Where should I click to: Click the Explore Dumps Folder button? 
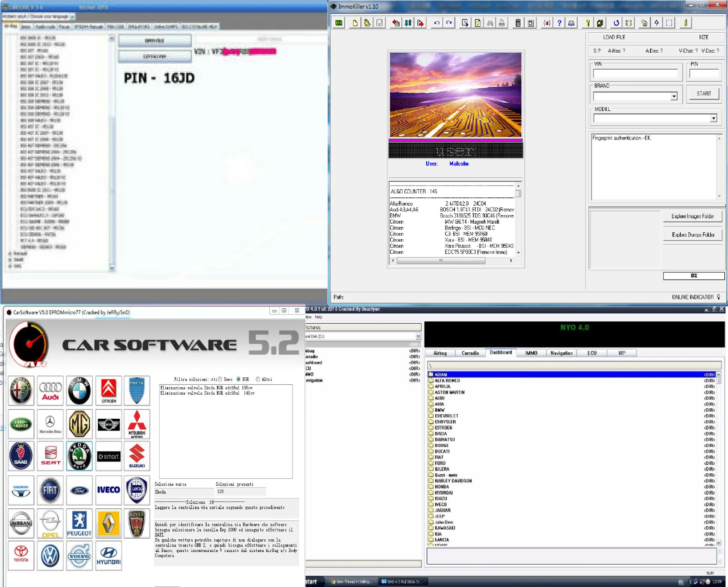point(693,235)
